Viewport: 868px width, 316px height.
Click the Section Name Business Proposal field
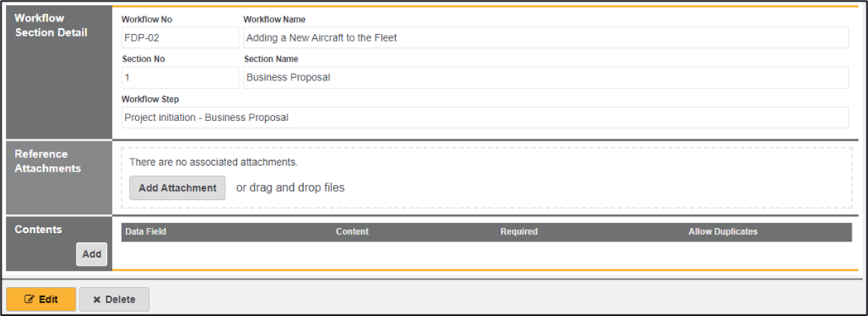[x=546, y=78]
